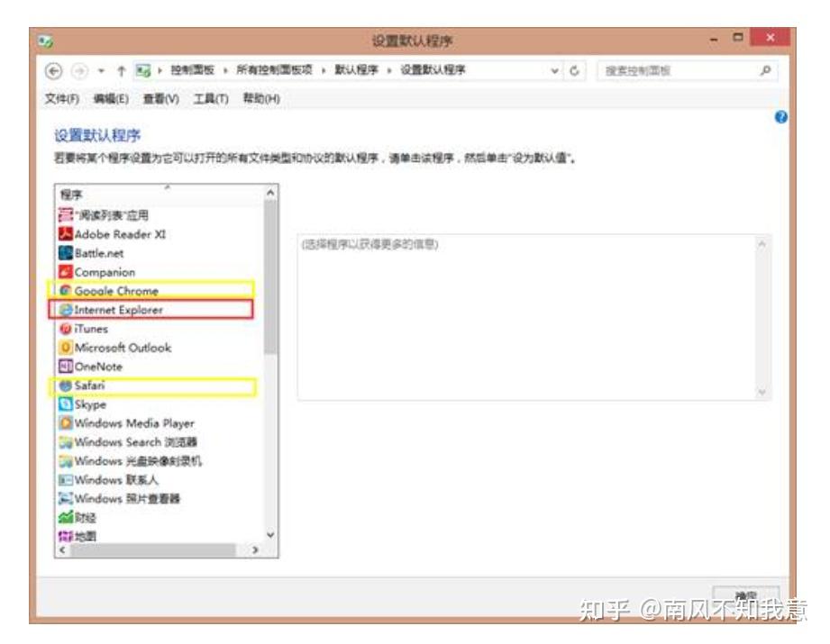Expand the chevron after 控制面板 breadcrumb

point(225,70)
